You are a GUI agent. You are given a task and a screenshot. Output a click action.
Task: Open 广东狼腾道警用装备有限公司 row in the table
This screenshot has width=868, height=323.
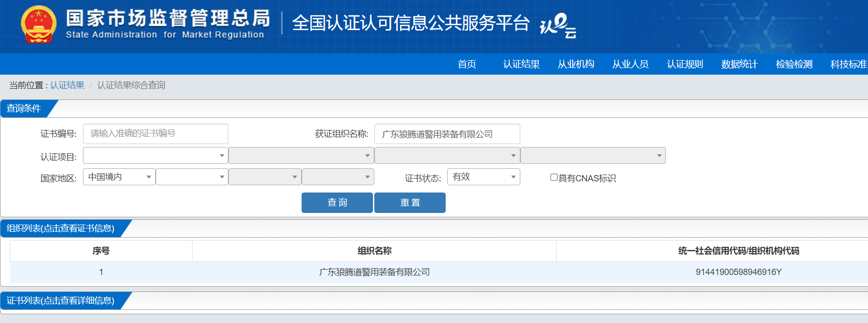(x=374, y=272)
